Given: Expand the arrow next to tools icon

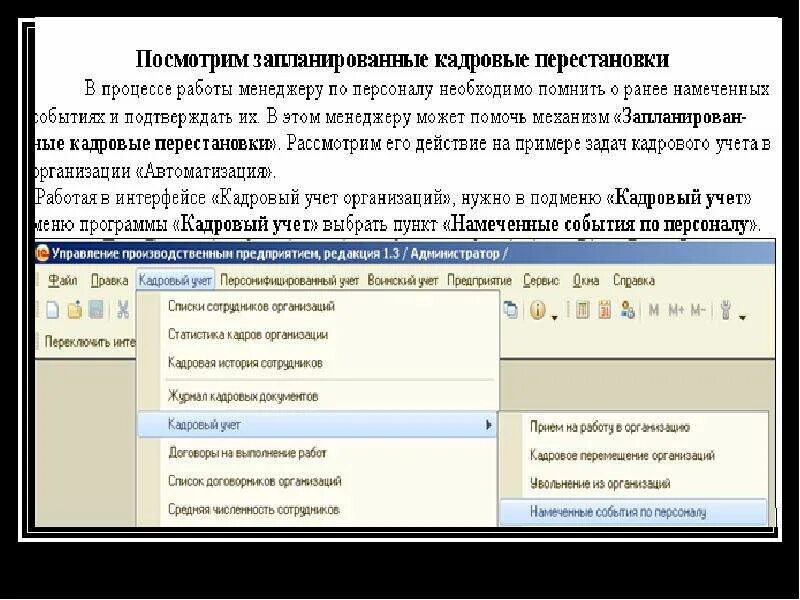Looking at the screenshot, I should 742,317.
